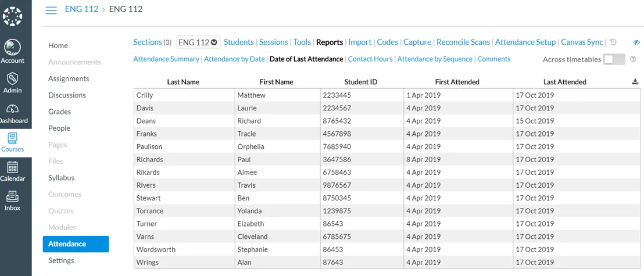Open the Codes tab
Image resolution: width=644 pixels, height=276 pixels.
coord(387,42)
